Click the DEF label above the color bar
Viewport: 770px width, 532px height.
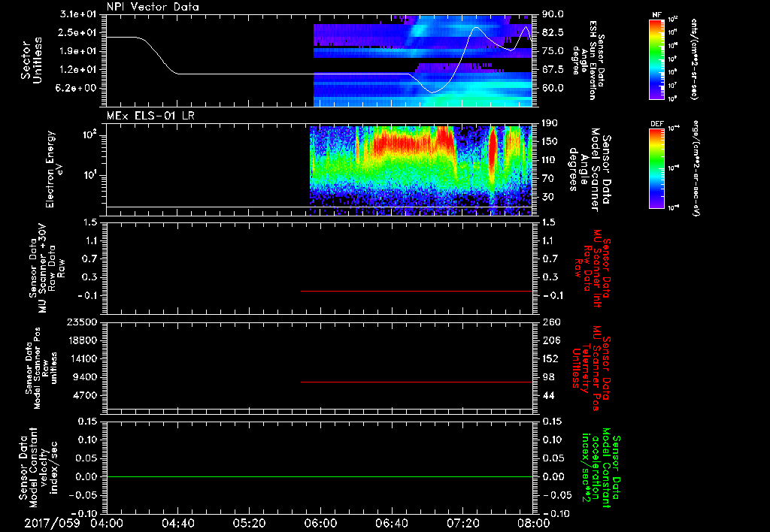(656, 124)
